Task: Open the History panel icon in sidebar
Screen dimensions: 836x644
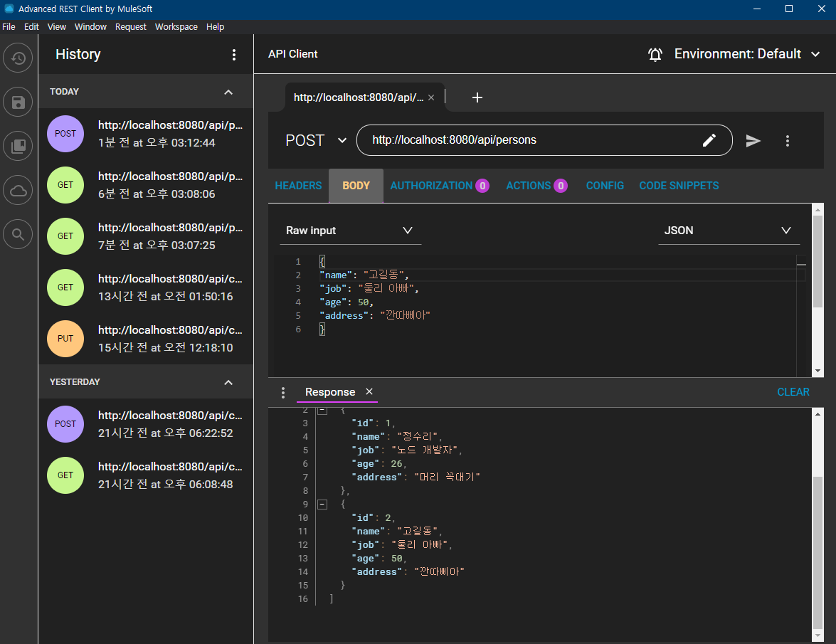Action: pos(18,58)
